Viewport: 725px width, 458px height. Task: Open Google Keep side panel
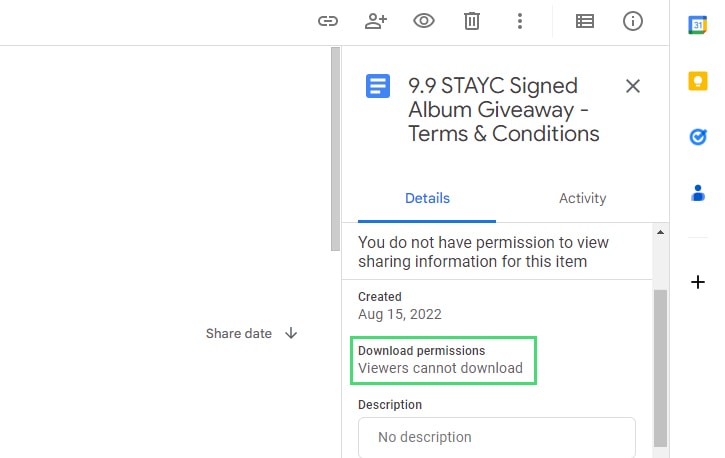[x=698, y=81]
